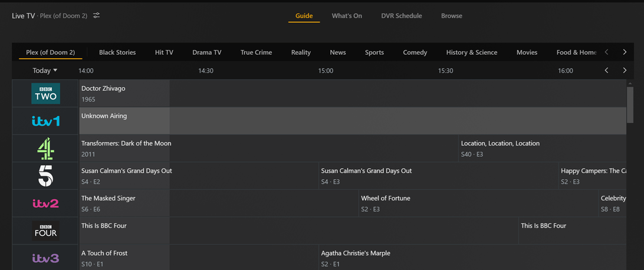Open first This Is BBC Four airing
This screenshot has width=644, height=270.
click(x=298, y=231)
